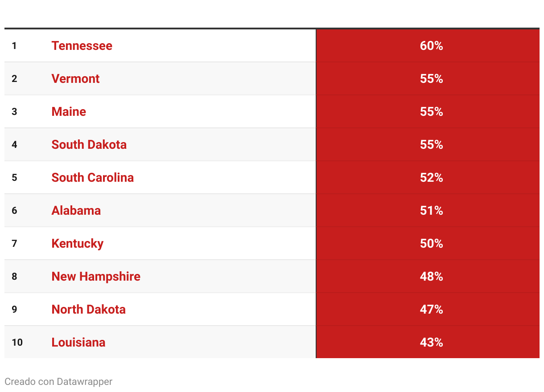Select the South Carolina label

pos(92,178)
